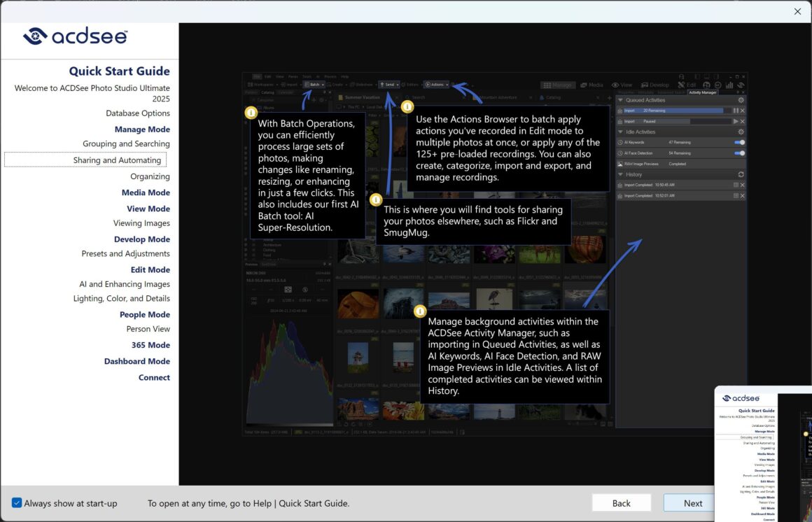Click the Quick Start Guide preview thumbnail
Viewport: 812px width, 522px height.
click(763, 453)
